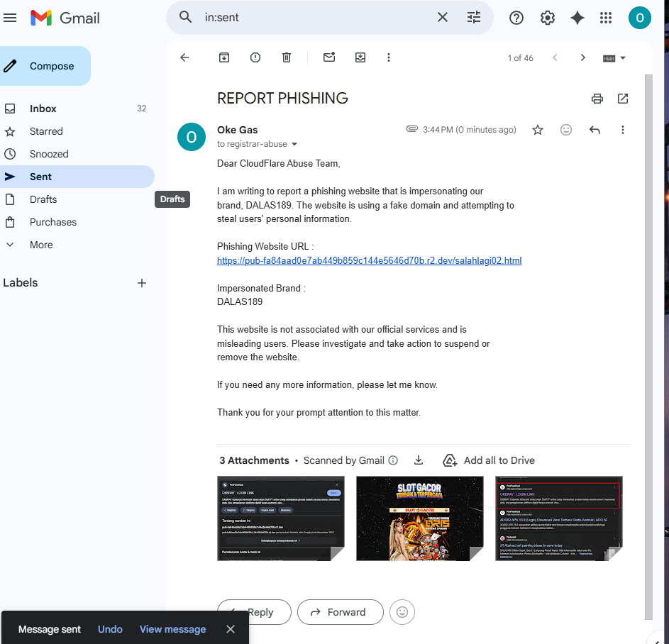Screen dimensions: 669x644
Task: Click the Labels heading
Action: pyautogui.click(x=21, y=283)
